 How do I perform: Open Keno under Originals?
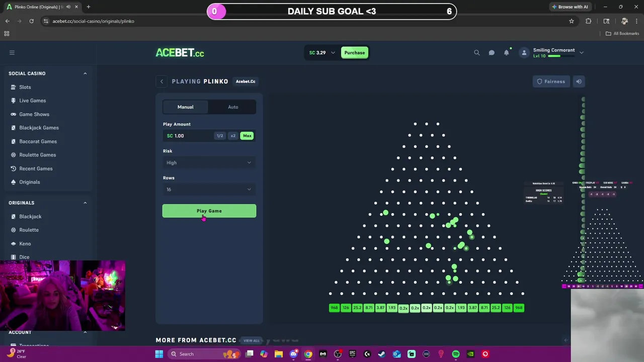tap(25, 243)
